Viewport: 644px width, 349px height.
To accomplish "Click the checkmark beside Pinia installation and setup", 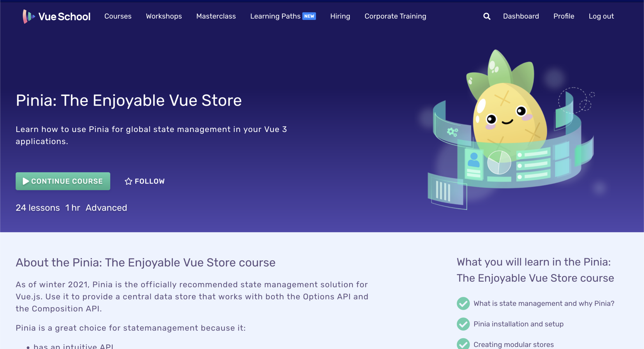I will point(463,324).
